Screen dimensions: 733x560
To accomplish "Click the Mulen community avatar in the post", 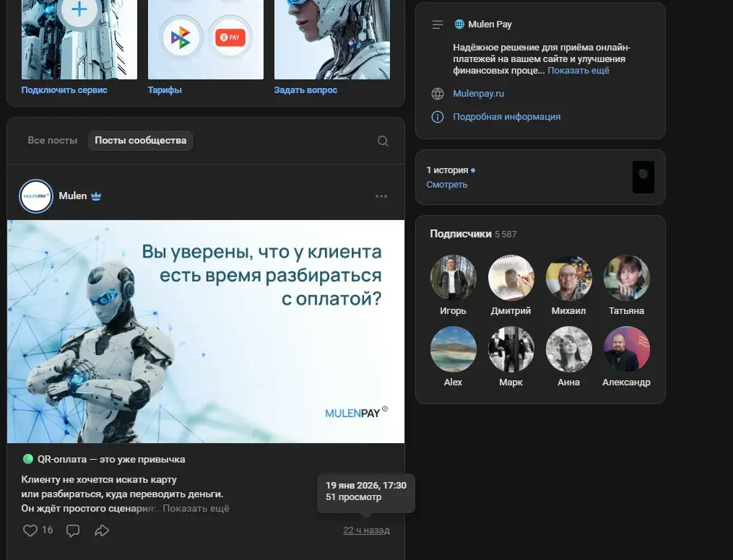I will 36,196.
